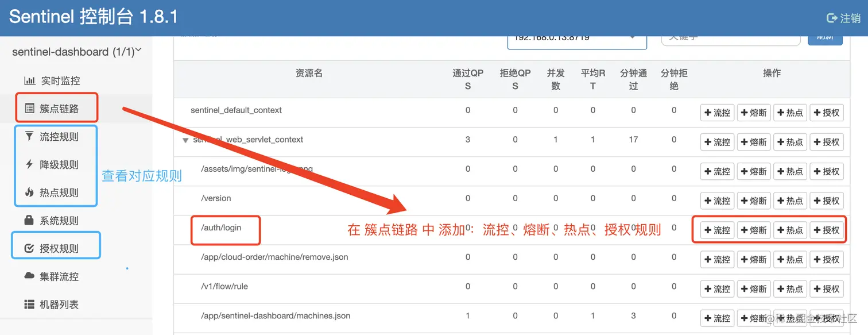Click the funnel icon for 流控规则
The width and height of the screenshot is (868, 335).
29,137
